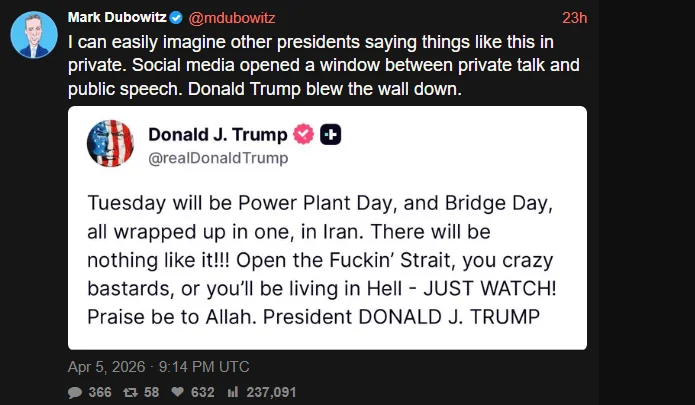Click the plus badge beside Trump's name

[x=330, y=135]
